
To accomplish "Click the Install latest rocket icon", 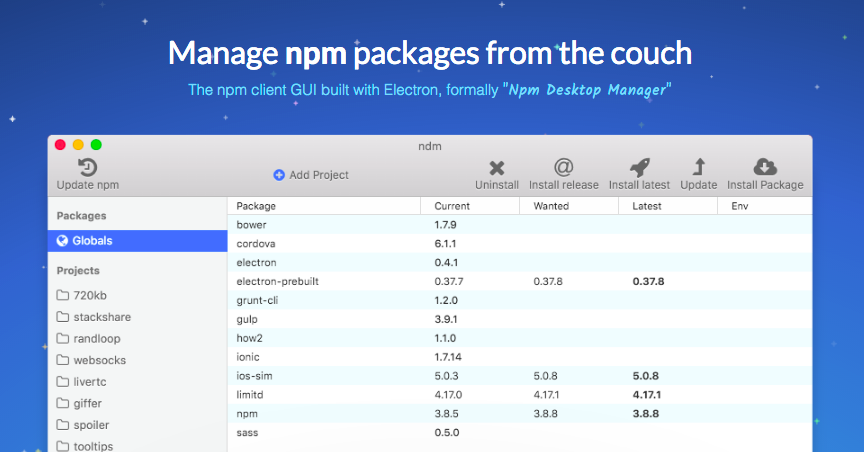I will click(640, 167).
